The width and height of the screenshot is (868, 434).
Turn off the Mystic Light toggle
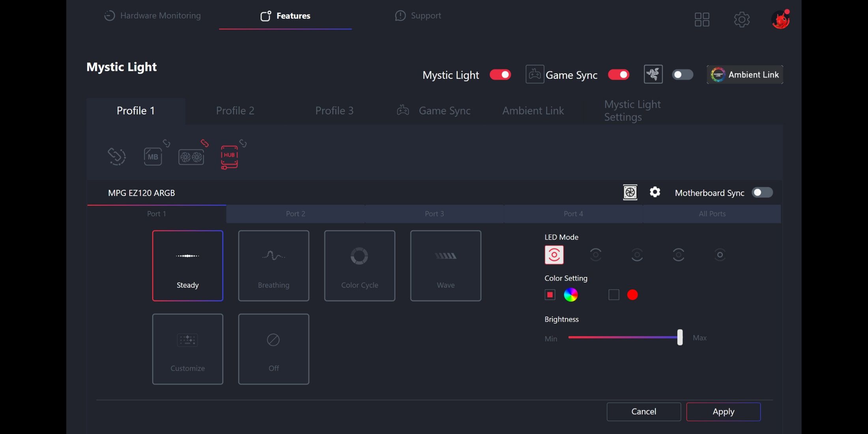coord(500,75)
